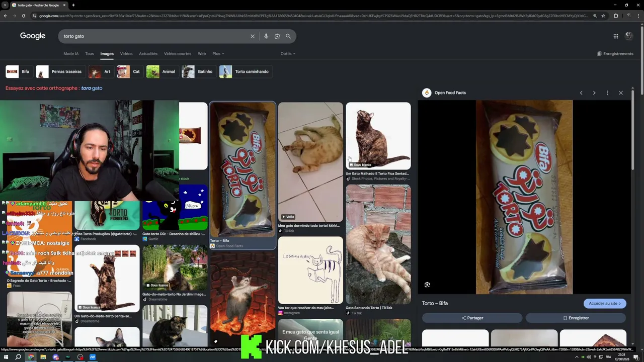Open Chrome from the taskbar
The image size is (644, 362).
(31, 357)
